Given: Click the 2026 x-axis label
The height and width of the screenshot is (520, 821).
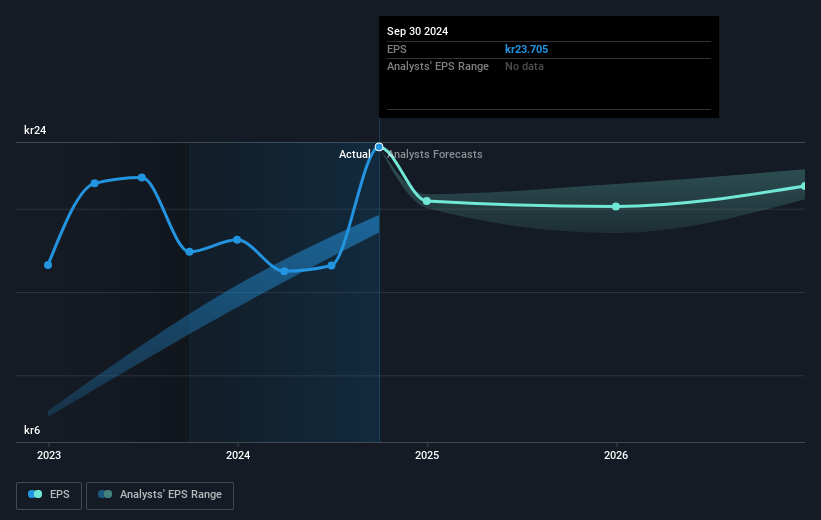Looking at the screenshot, I should pyautogui.click(x=616, y=456).
